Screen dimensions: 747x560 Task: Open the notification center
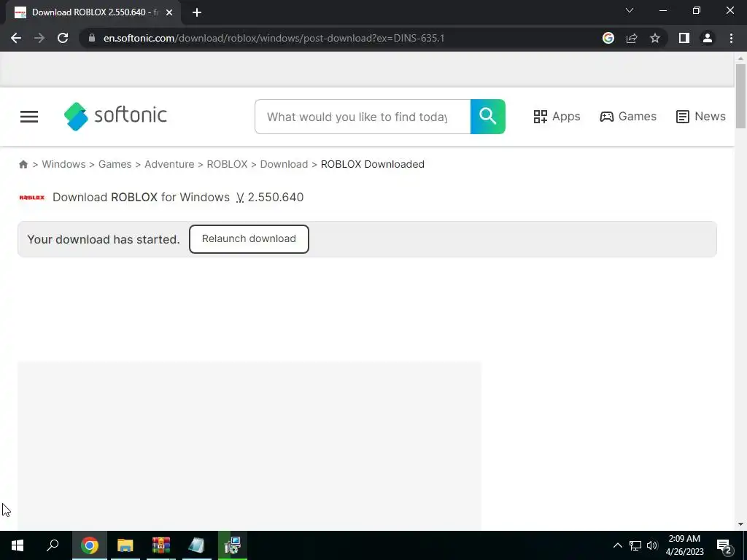click(x=724, y=545)
